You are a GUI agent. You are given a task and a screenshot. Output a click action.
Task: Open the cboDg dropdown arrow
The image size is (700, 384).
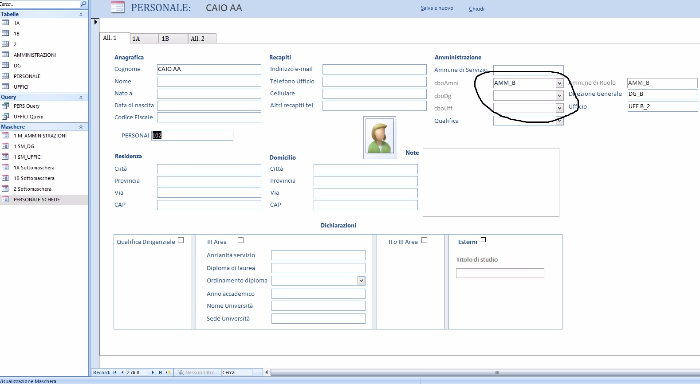tap(559, 96)
